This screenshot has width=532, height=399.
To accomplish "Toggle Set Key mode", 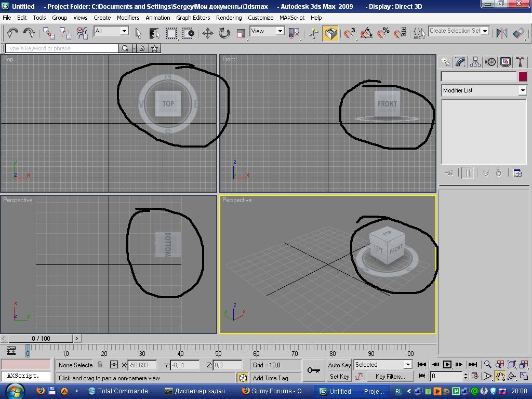I will click(339, 377).
